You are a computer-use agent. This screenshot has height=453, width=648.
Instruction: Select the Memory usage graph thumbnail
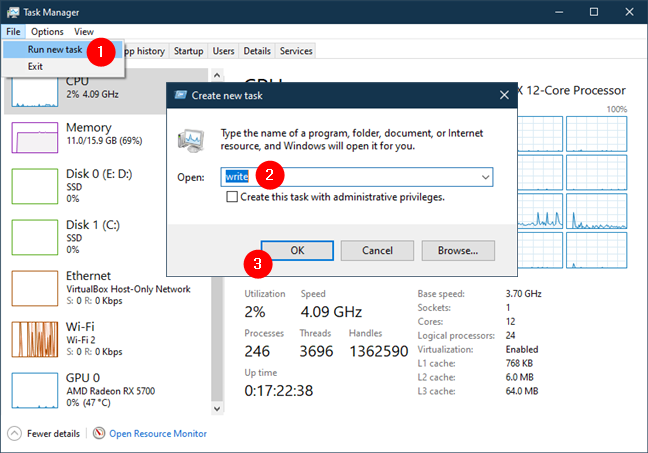(33, 138)
